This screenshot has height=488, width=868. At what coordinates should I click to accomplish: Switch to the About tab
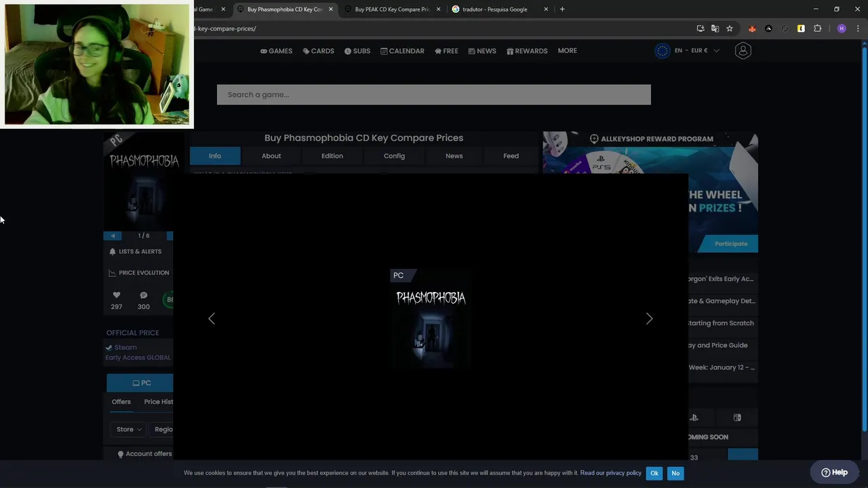[271, 156]
